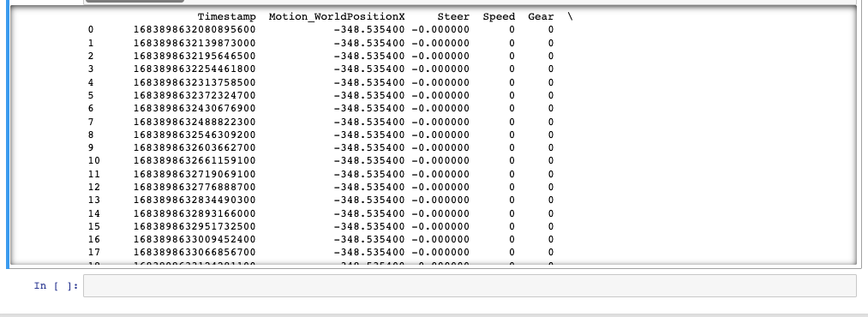Click the Gear column header
This screenshot has width=868, height=317.
(541, 16)
